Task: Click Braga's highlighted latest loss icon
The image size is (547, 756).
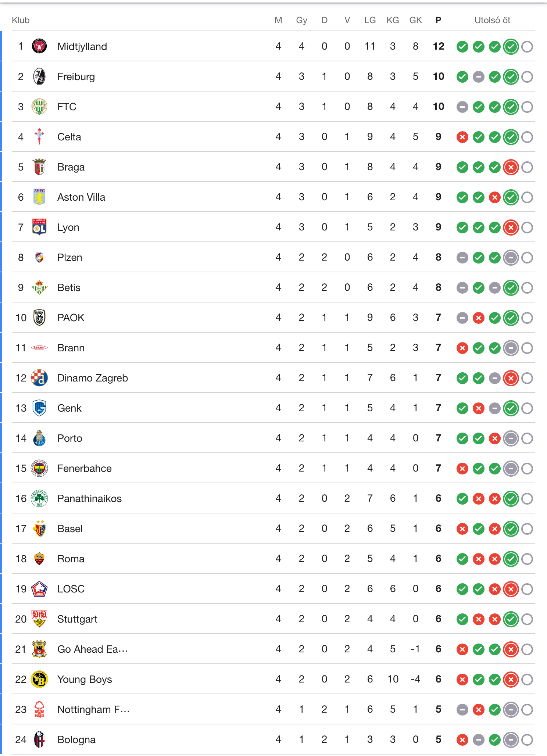Action: coord(511,167)
